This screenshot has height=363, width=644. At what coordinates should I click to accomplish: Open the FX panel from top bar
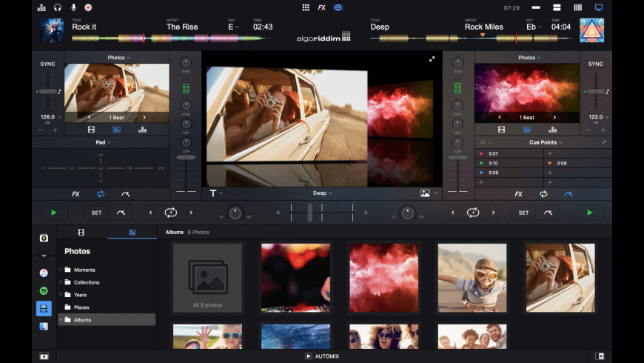[x=321, y=7]
